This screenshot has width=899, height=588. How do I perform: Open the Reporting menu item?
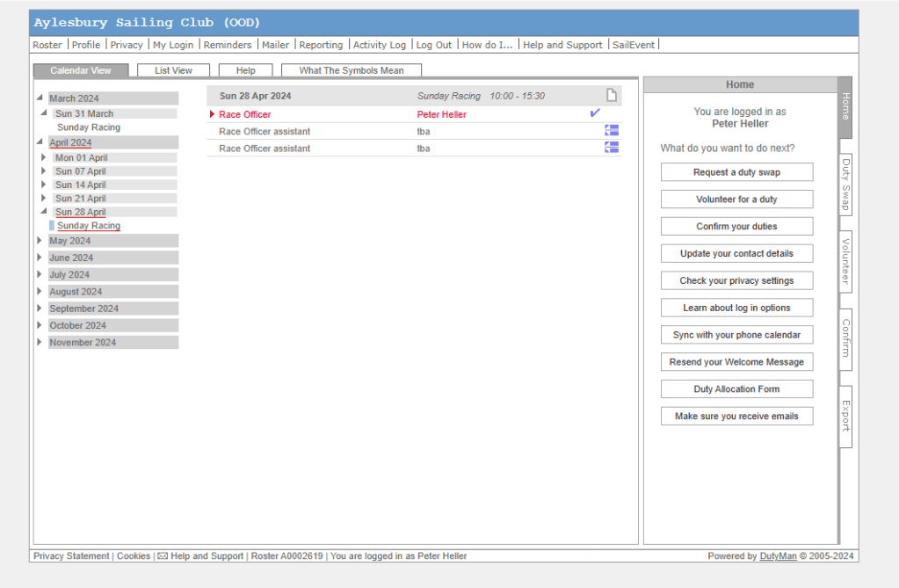(x=321, y=45)
